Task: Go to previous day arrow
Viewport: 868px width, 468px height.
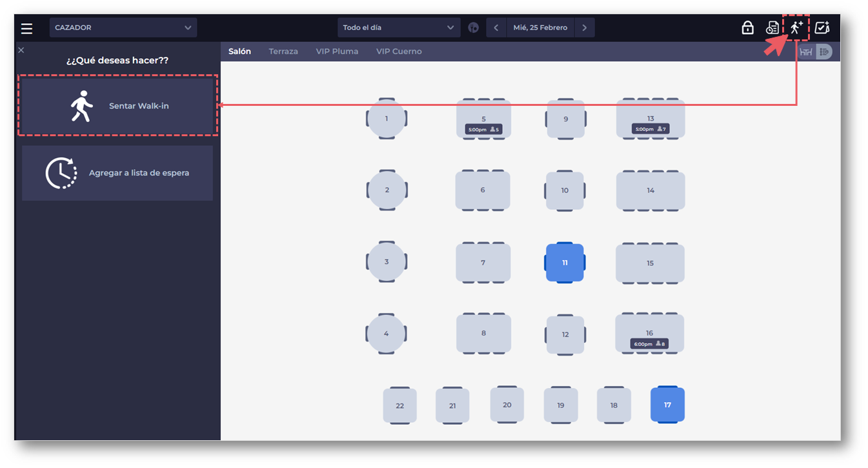Action: 496,28
